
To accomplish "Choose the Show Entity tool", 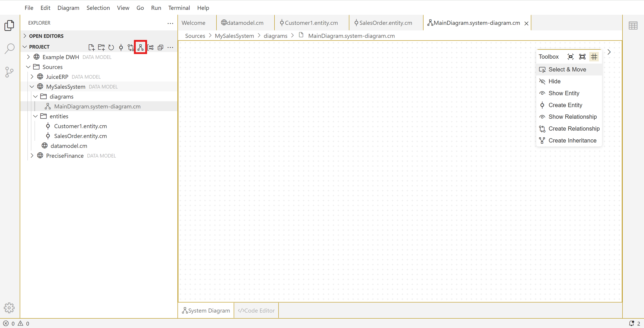I will [x=563, y=93].
